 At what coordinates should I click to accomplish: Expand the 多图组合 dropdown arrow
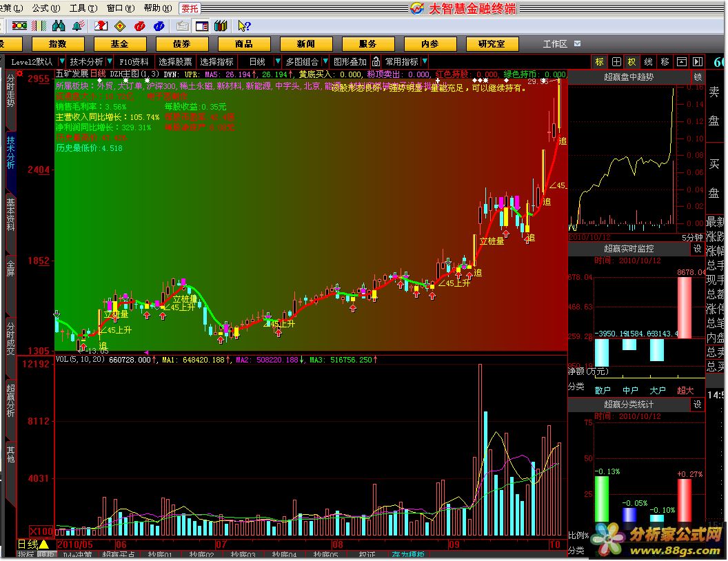325,62
